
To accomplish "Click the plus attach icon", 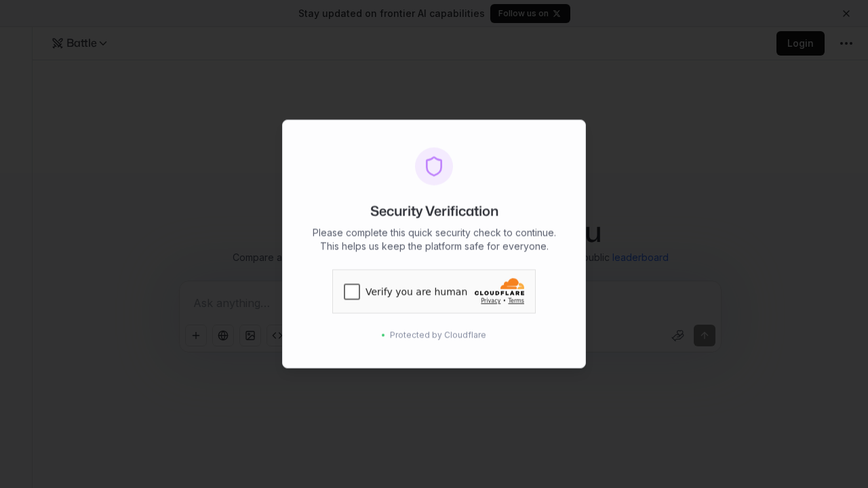I will (x=196, y=335).
